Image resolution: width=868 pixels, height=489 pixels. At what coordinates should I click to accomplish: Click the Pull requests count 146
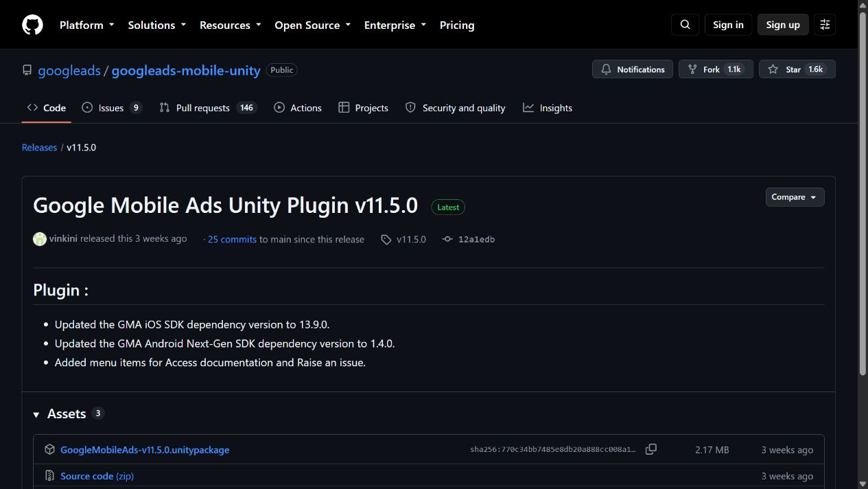[x=246, y=108]
